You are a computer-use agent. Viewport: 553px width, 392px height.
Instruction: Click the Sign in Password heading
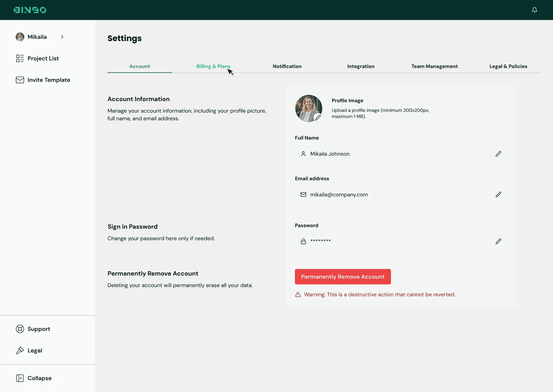click(133, 226)
